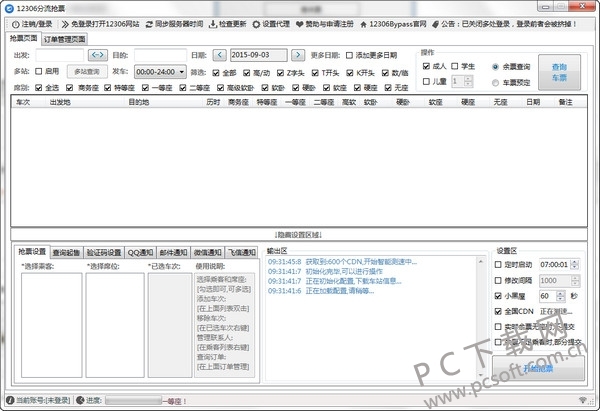The width and height of the screenshot is (600, 411).
Task: Click the progress clock icon in status bar
Action: click(x=80, y=400)
